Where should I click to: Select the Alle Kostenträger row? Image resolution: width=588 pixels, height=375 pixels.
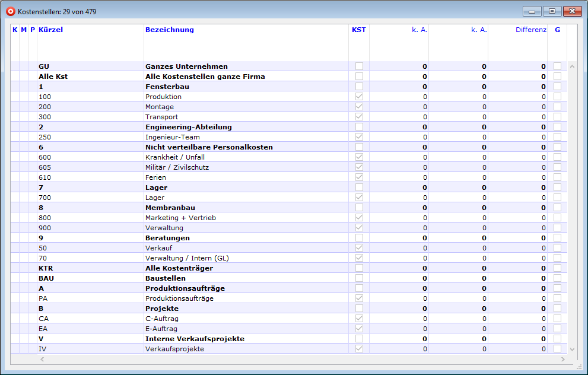pyautogui.click(x=180, y=268)
